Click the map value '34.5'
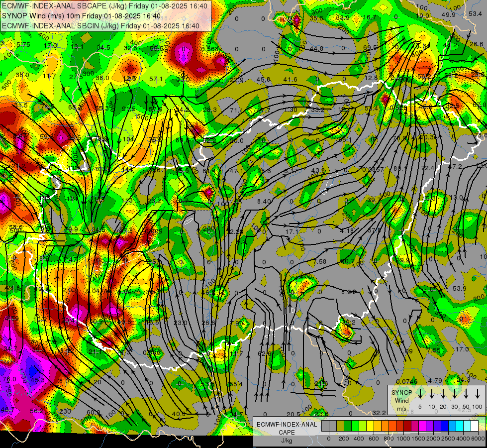Screen dimensions: 487x448 [103, 48]
